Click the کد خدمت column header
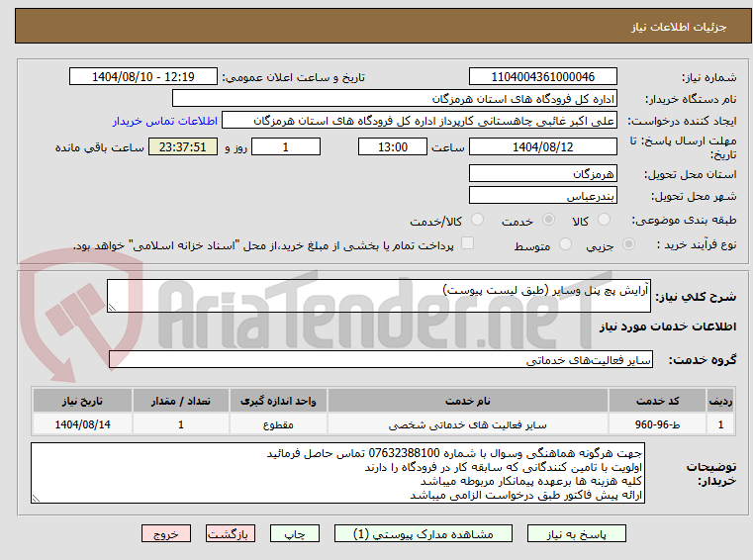 [657, 401]
